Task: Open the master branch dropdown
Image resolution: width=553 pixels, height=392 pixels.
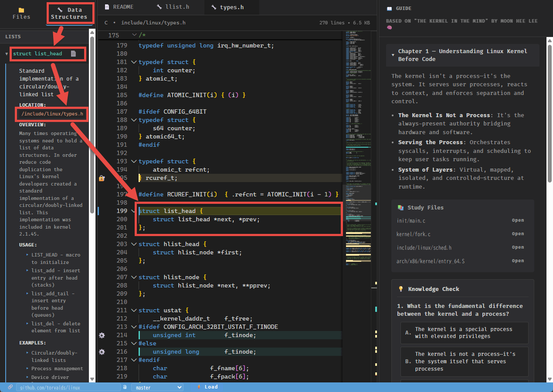Action: (157, 387)
